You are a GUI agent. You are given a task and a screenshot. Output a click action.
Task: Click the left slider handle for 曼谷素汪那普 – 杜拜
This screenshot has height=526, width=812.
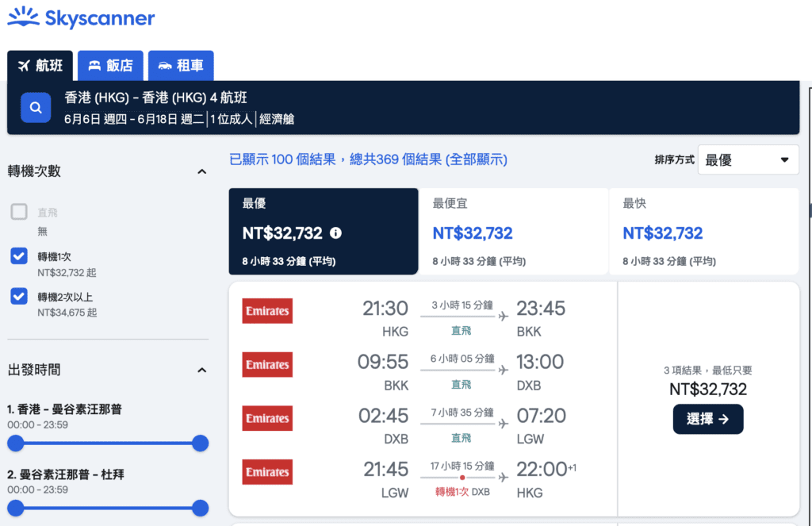pyautogui.click(x=16, y=508)
